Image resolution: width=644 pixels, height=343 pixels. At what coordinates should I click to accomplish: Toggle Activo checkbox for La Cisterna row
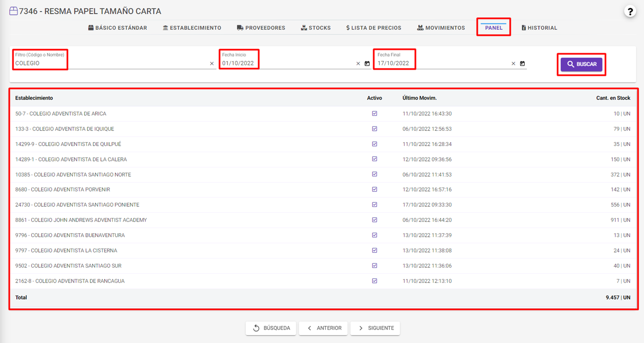coord(375,250)
